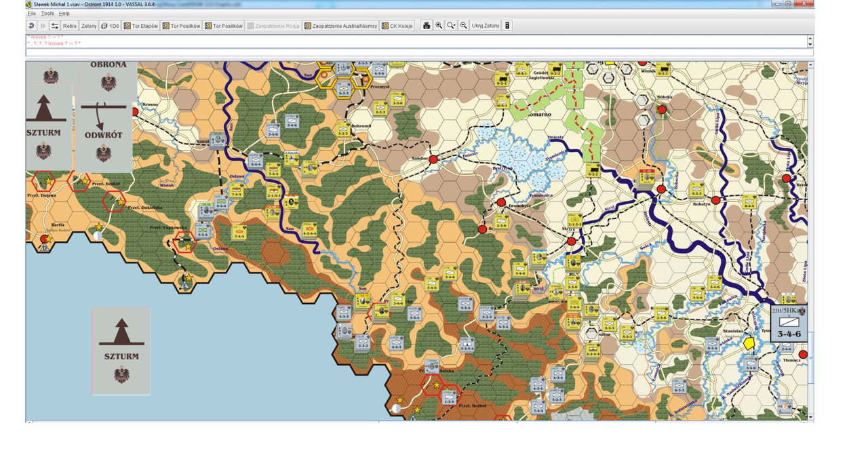
Task: Click the red town dot at Krosno
Action: pos(135,111)
